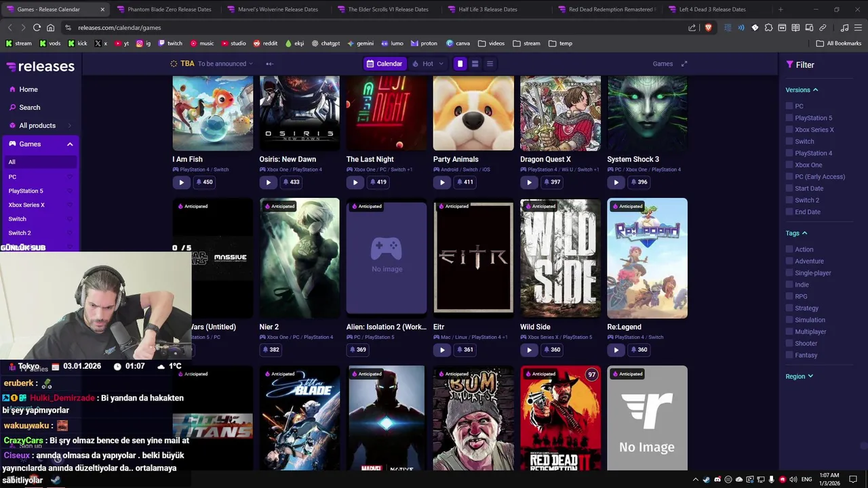Collapse the Versions filter section
This screenshot has height=488, width=868.
point(802,89)
